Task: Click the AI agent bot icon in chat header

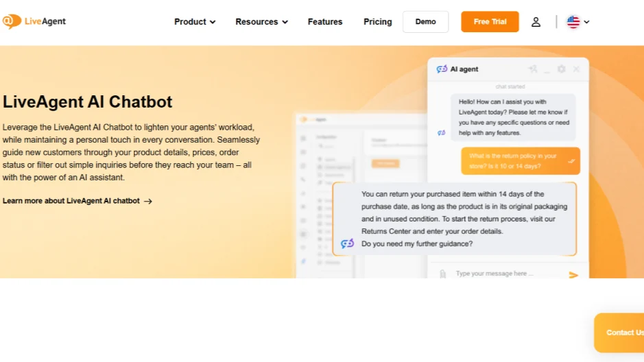Action: pyautogui.click(x=442, y=69)
